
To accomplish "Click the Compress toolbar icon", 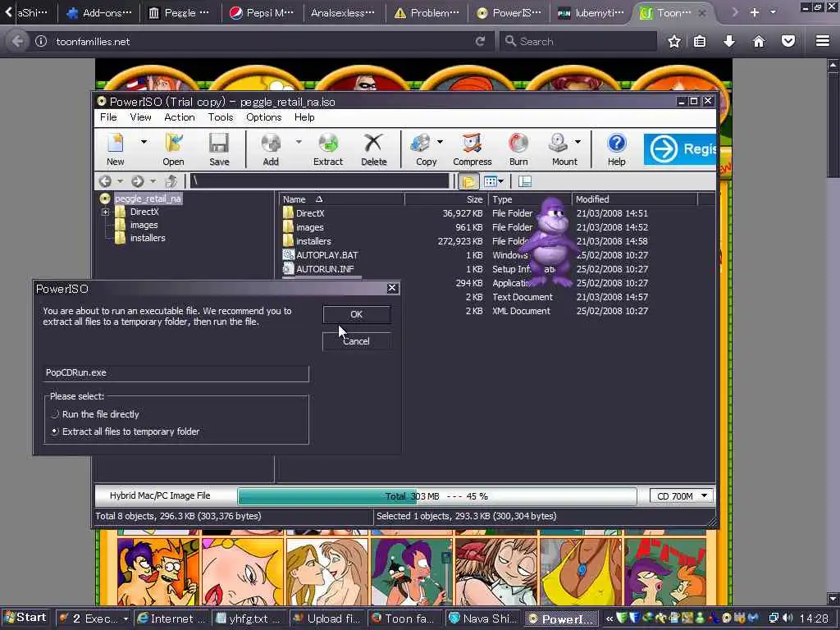I will pos(472,149).
